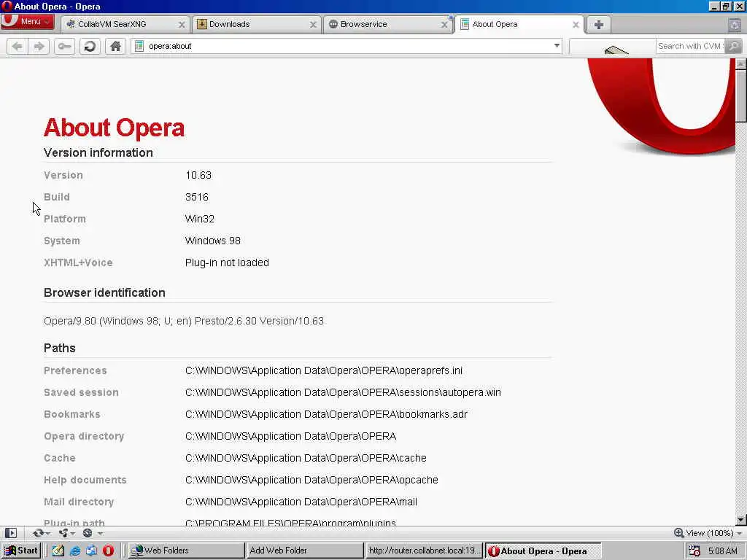Open the red Opera Menu button
747x560 pixels.
coord(27,21)
